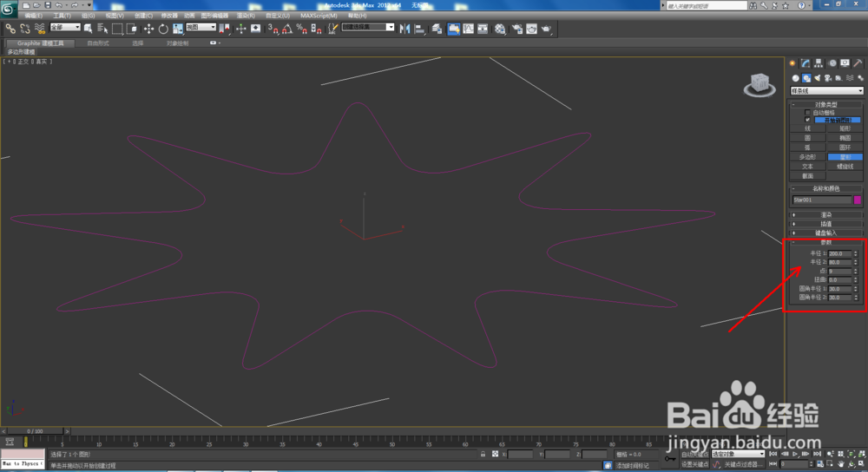Image resolution: width=868 pixels, height=472 pixels.
Task: Click the 文本 (Text) shape button
Action: 807,167
